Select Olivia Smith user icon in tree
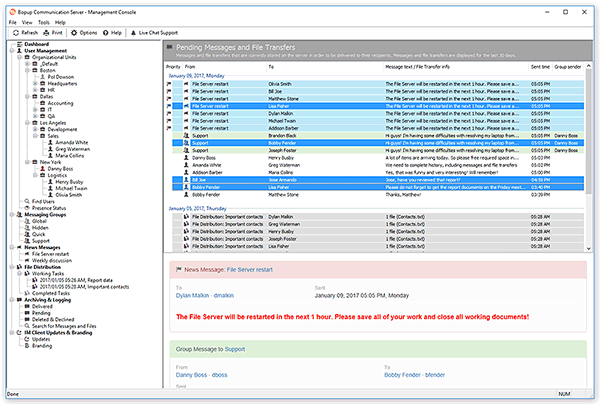600x404 pixels. (50, 195)
